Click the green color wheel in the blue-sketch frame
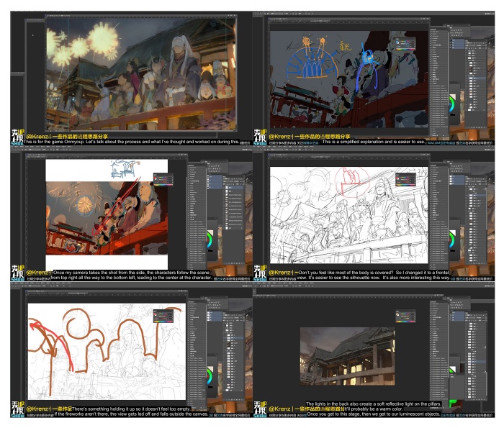This screenshot has width=504, height=428. (x=450, y=104)
